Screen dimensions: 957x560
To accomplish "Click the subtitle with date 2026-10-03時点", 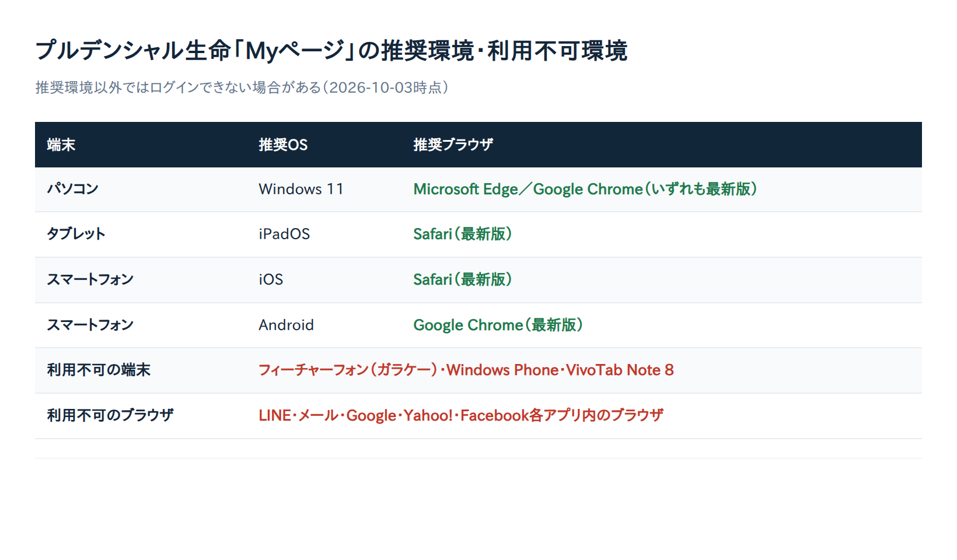I will 242,87.
